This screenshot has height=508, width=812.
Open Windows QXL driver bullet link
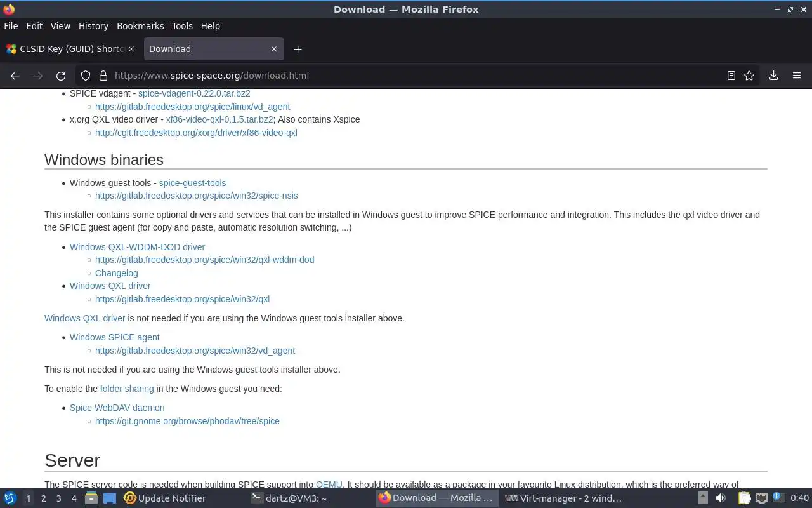point(110,286)
